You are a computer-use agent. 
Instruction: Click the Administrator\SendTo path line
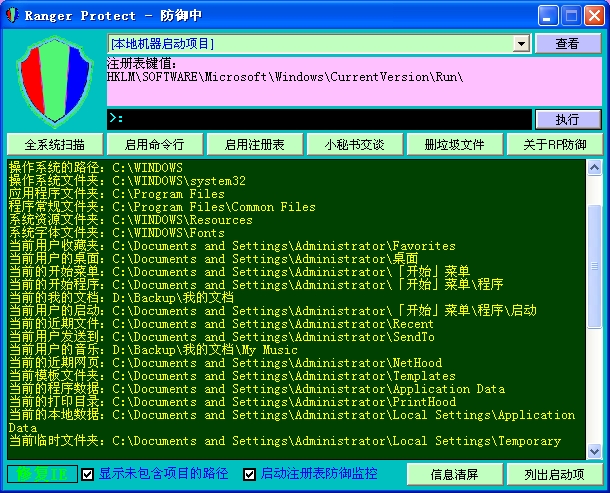point(222,337)
